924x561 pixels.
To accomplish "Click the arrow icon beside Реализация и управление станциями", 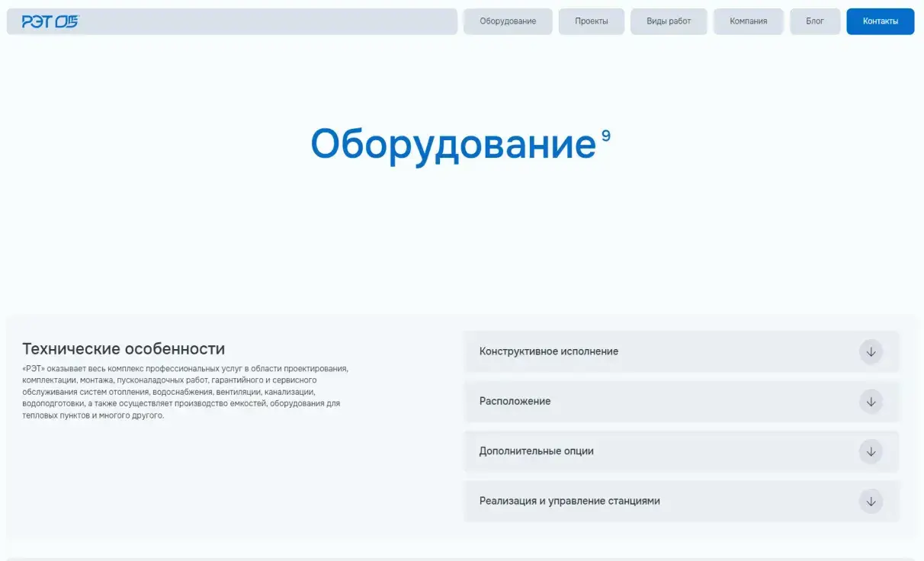I will tap(871, 502).
